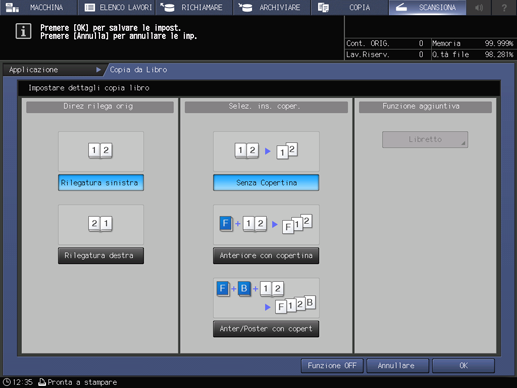Viewport: 517px width, 388px height.
Task: Go to the ARCHIVIARE tab
Action: [272, 7]
